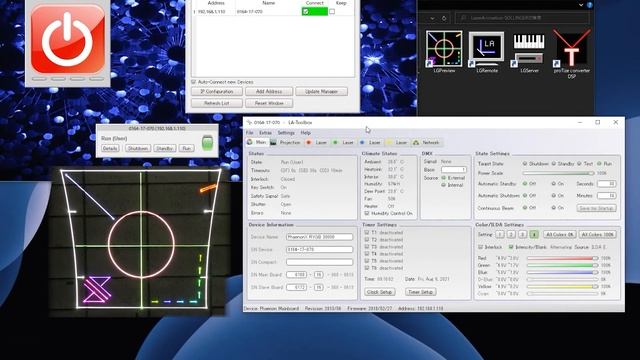Open the Extras menu
Image resolution: width=640 pixels, height=360 pixels.
[x=265, y=133]
